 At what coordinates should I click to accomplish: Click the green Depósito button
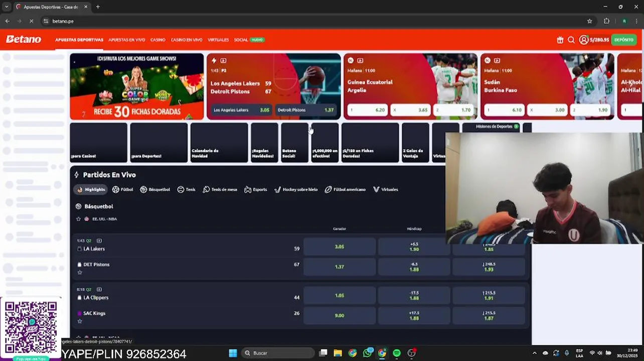pos(624,40)
